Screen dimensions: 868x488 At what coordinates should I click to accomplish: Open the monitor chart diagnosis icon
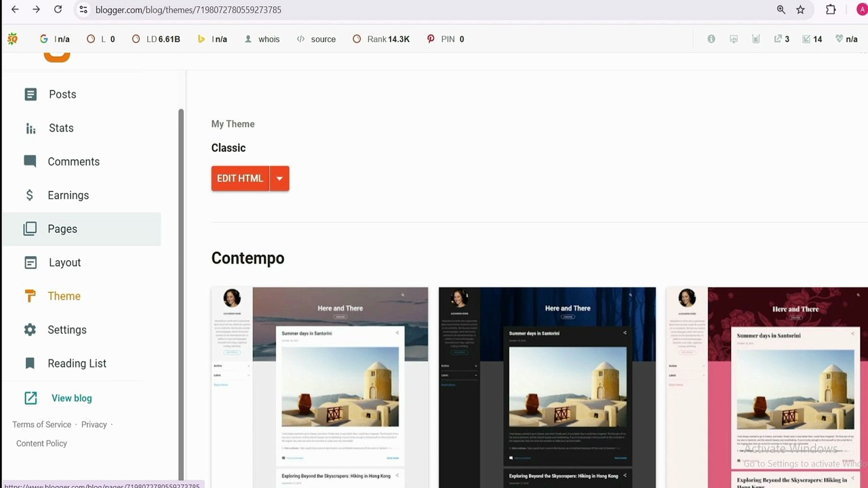pyautogui.click(x=734, y=39)
